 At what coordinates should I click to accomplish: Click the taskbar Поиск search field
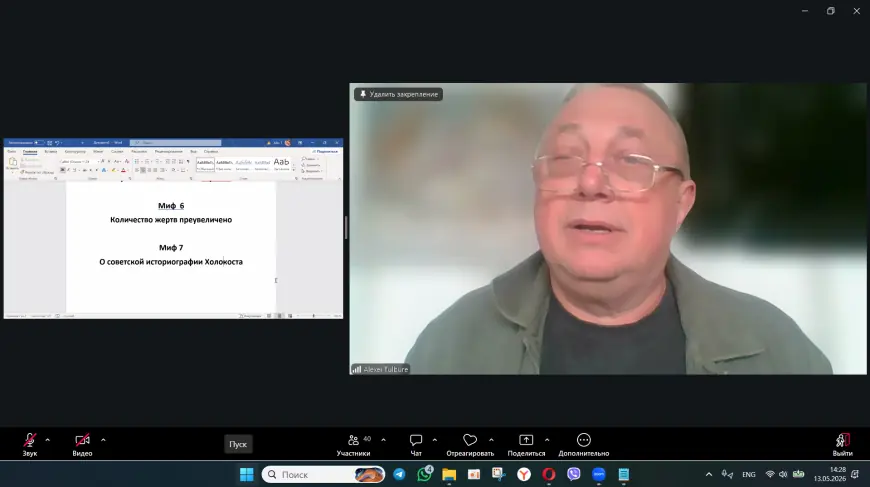(323, 474)
